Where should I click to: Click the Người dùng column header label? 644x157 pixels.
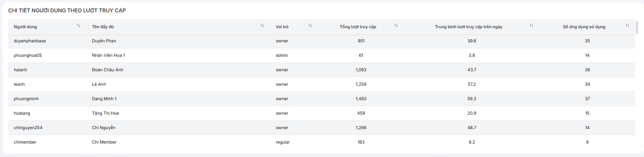click(x=25, y=27)
